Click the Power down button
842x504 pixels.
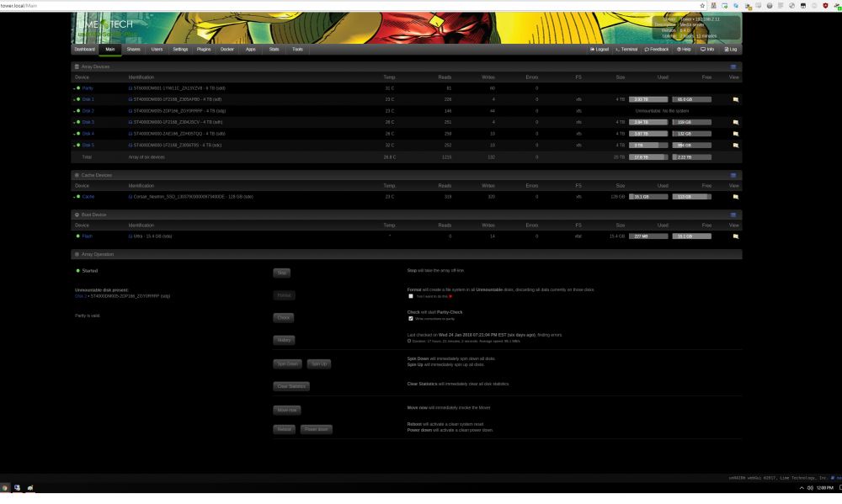[317, 429]
